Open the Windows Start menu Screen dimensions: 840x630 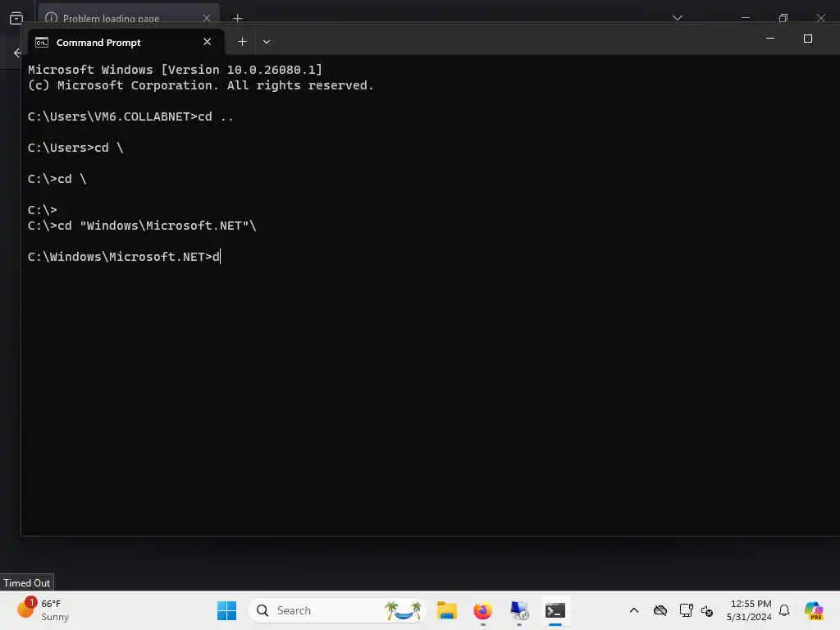(226, 610)
